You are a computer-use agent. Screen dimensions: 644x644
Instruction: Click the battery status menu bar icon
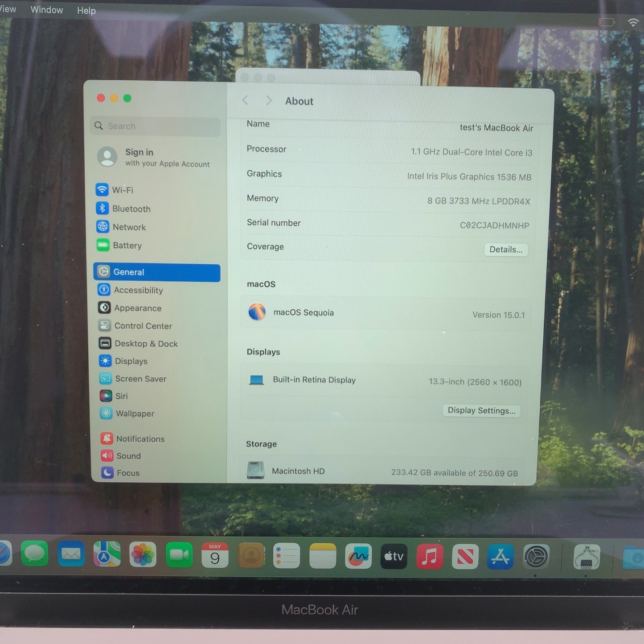(x=607, y=22)
